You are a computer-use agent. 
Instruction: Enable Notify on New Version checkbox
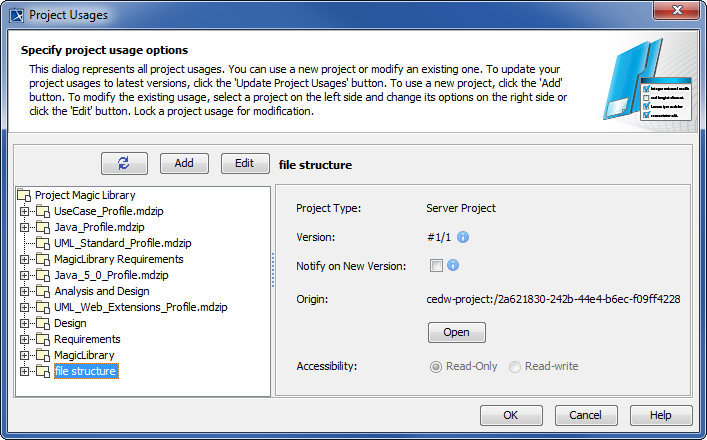coord(436,265)
